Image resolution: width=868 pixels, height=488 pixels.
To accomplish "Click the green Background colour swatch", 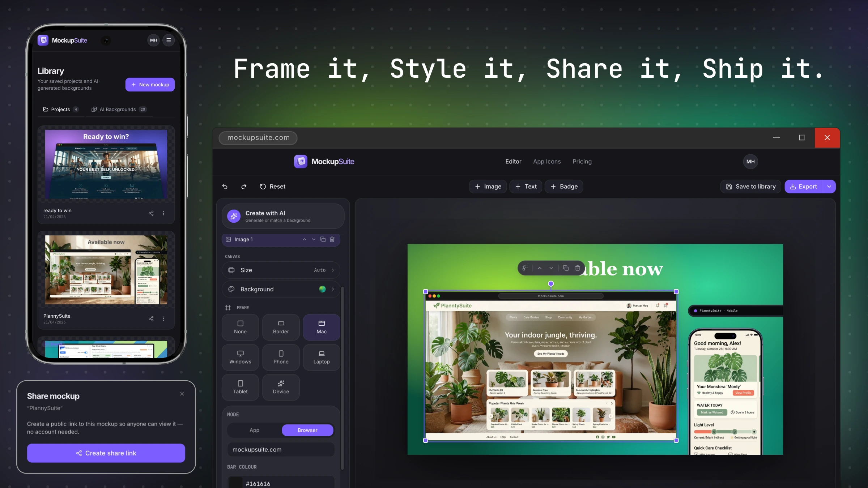I will 322,289.
